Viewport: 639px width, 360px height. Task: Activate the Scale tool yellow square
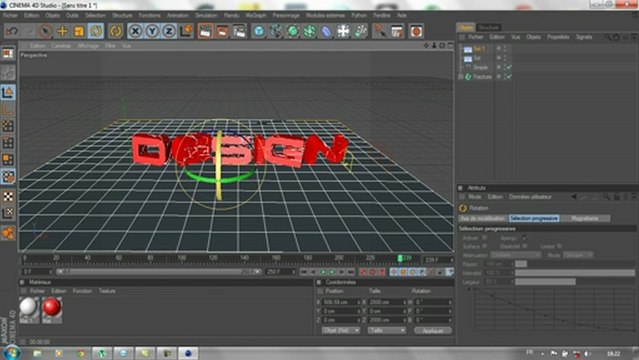coord(79,31)
